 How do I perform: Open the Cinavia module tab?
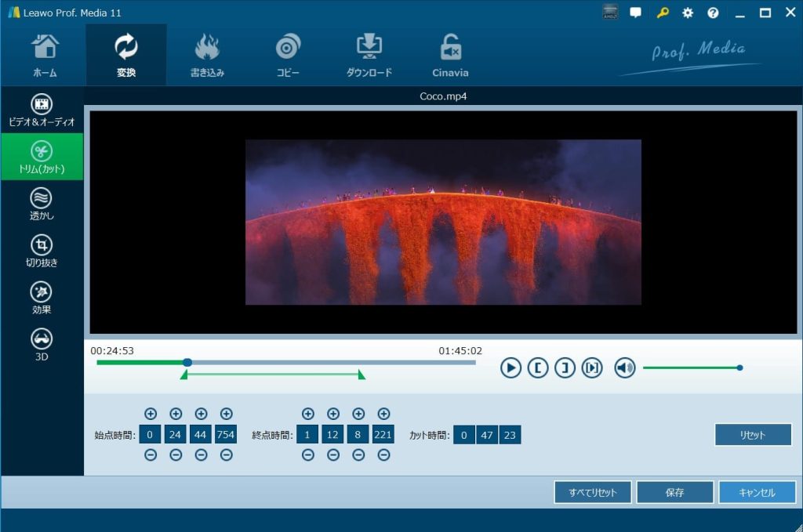pos(450,55)
